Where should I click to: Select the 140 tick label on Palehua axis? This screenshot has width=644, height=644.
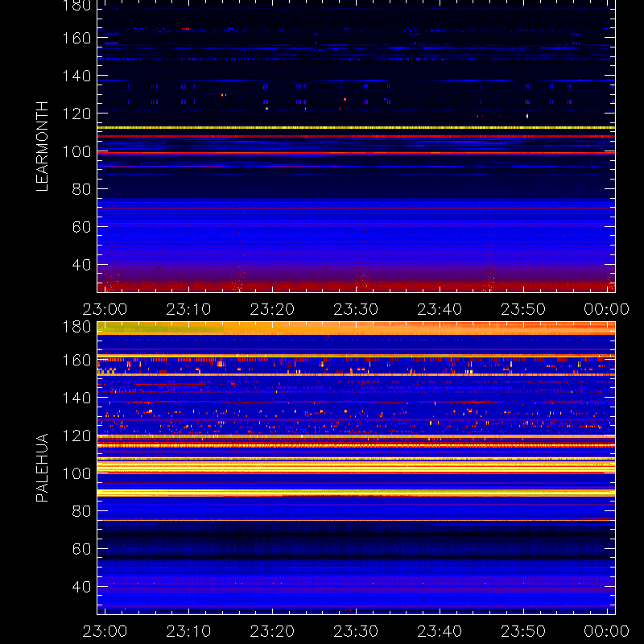coord(76,398)
